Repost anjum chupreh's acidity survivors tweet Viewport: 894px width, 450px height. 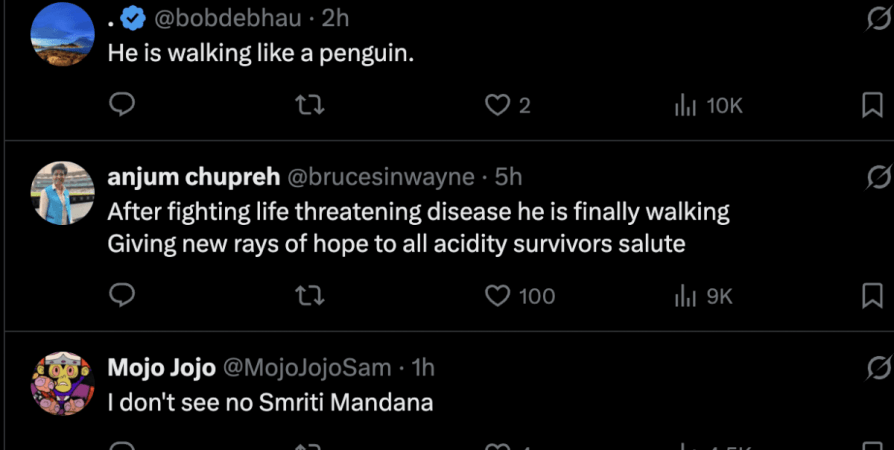312,296
